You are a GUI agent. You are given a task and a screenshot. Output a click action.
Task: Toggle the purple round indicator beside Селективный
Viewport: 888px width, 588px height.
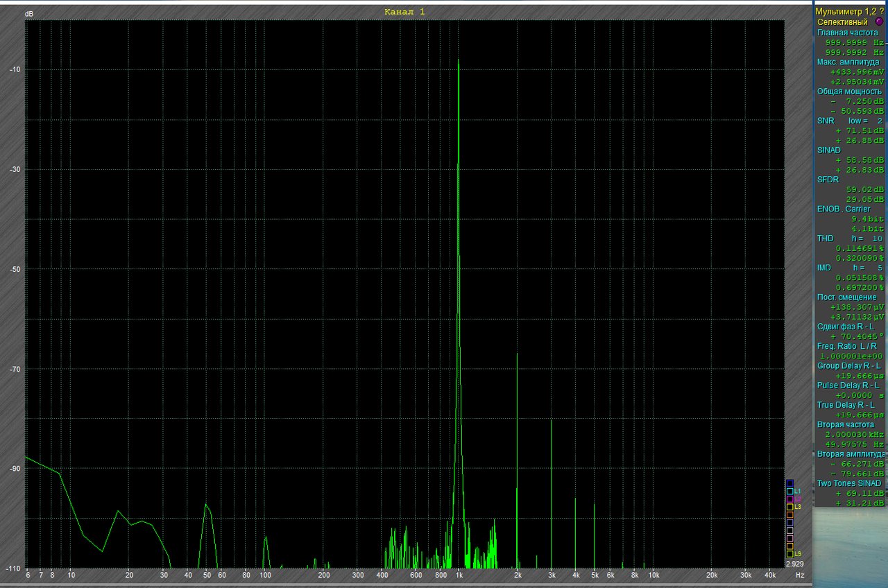click(x=879, y=22)
